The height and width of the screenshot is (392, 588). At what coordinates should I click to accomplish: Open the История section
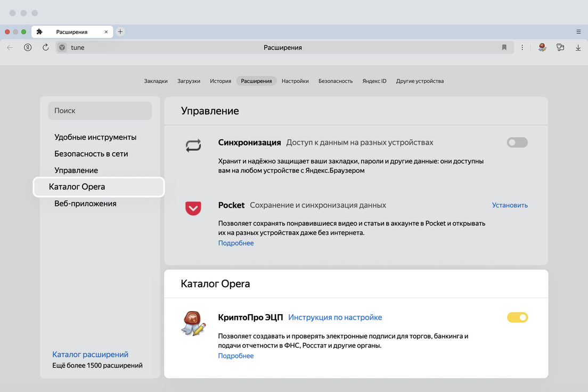click(220, 81)
